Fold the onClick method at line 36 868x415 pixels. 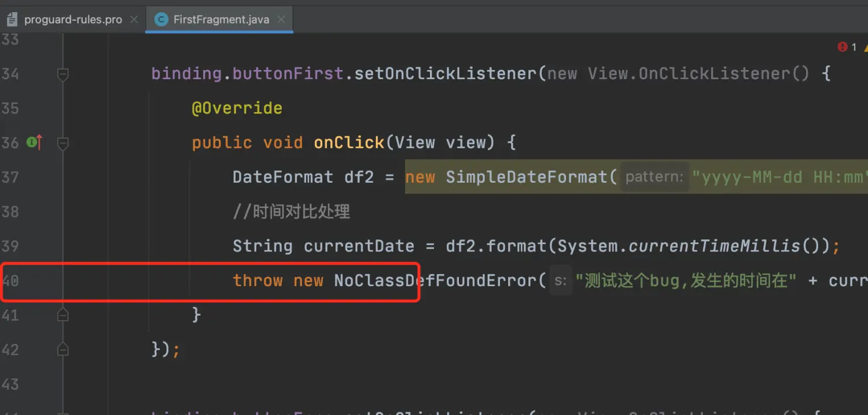(x=63, y=143)
